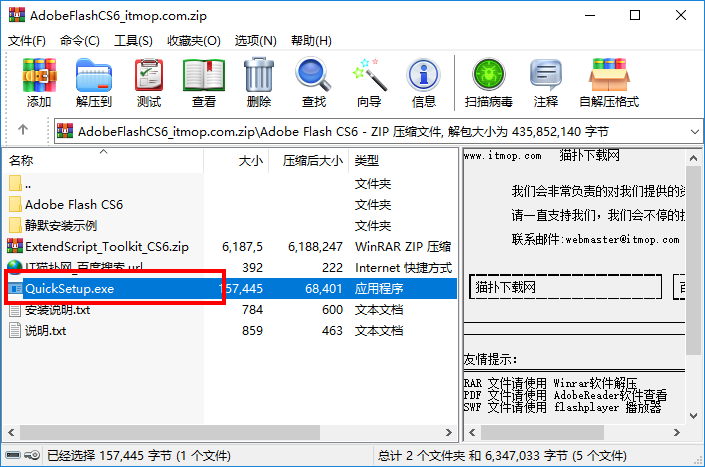Expand the address bar path dropdown
Image resolution: width=705 pixels, height=467 pixels.
click(x=695, y=132)
